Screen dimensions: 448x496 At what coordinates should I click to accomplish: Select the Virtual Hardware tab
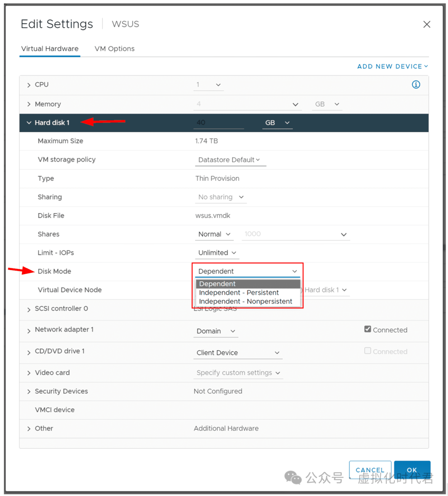50,49
